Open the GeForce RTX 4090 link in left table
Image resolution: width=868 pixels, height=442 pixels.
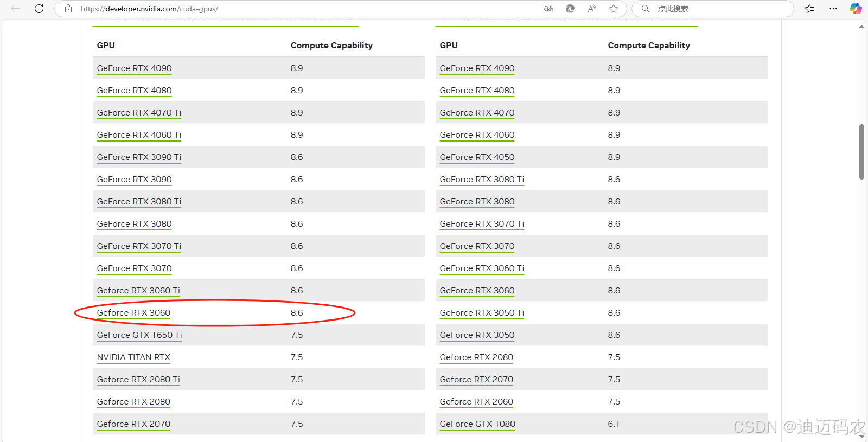click(x=134, y=68)
